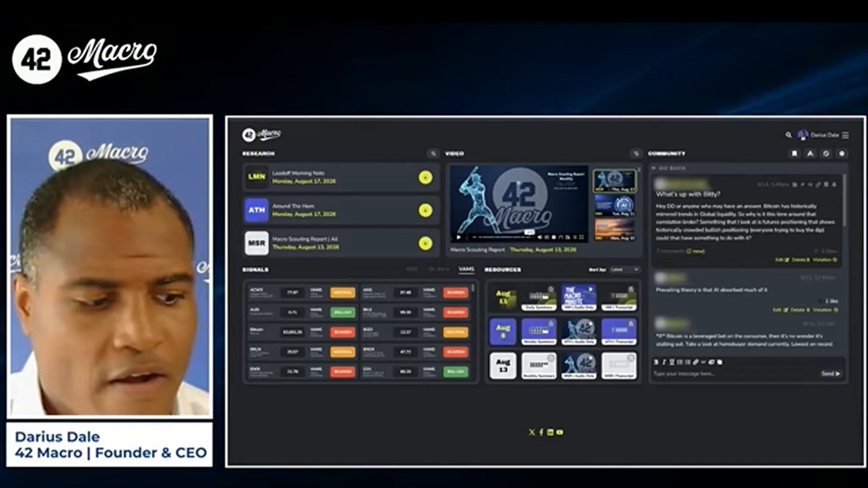Open the hamburger menu beside Darius Dale
Viewport: 868px width, 488px height.
[x=845, y=135]
